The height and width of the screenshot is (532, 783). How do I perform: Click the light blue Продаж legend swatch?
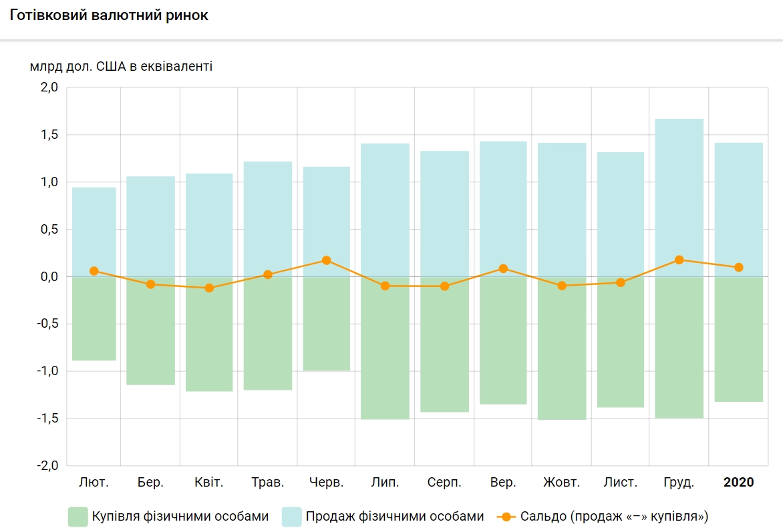coord(292,517)
